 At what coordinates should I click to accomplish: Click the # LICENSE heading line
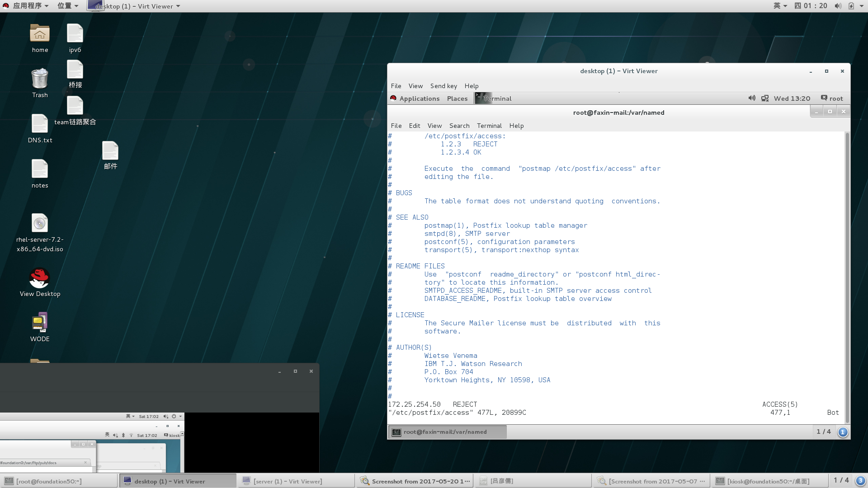(x=406, y=315)
